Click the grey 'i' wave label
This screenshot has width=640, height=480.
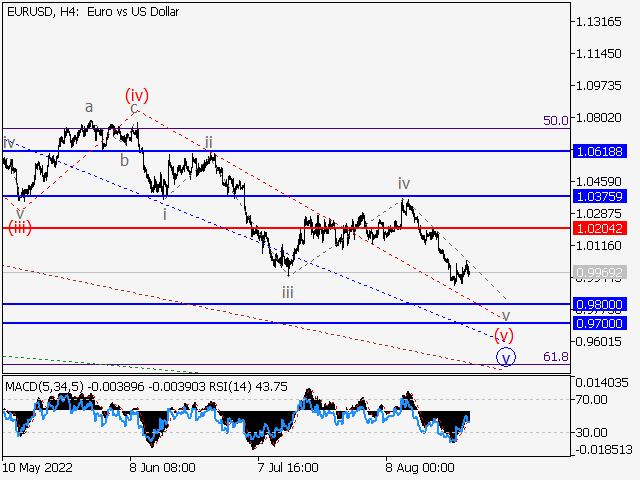click(x=164, y=214)
